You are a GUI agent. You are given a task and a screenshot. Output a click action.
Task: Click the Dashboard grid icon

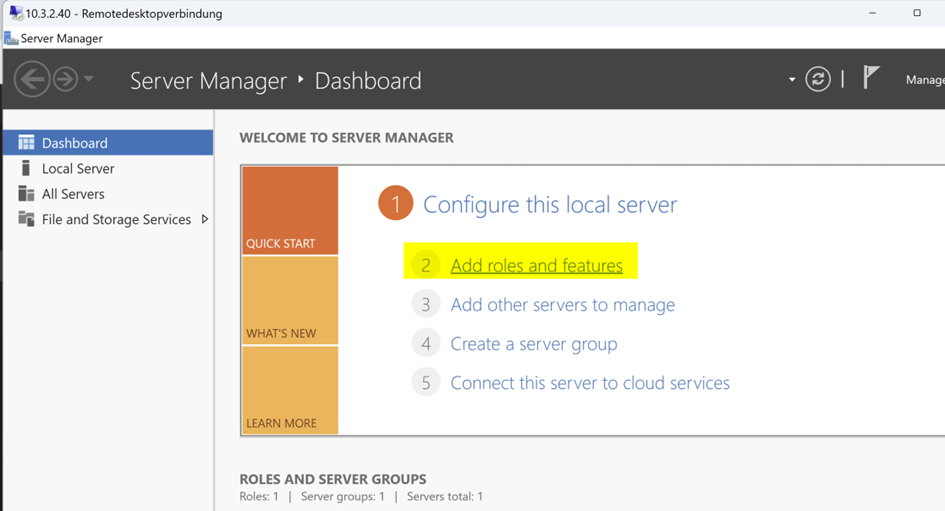point(27,142)
